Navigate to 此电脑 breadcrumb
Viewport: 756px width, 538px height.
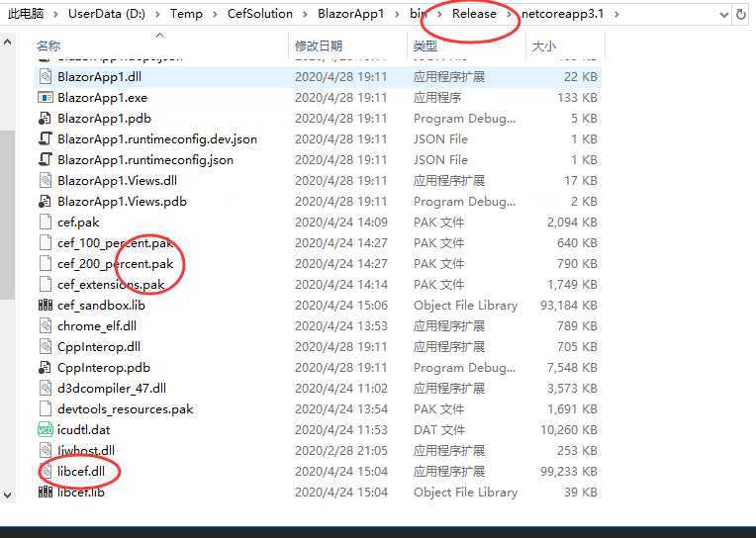[x=26, y=14]
